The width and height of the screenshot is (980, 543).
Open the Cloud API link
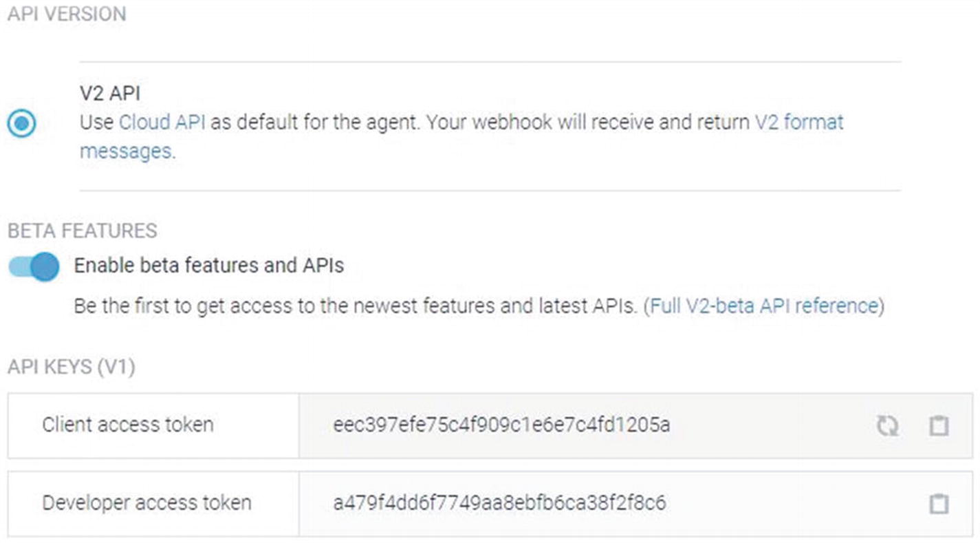[162, 123]
